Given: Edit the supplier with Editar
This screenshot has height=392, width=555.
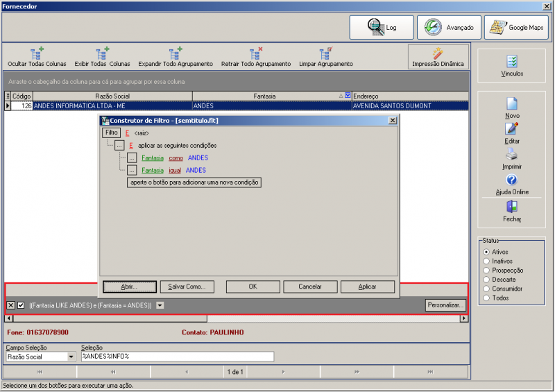Looking at the screenshot, I should 512,133.
